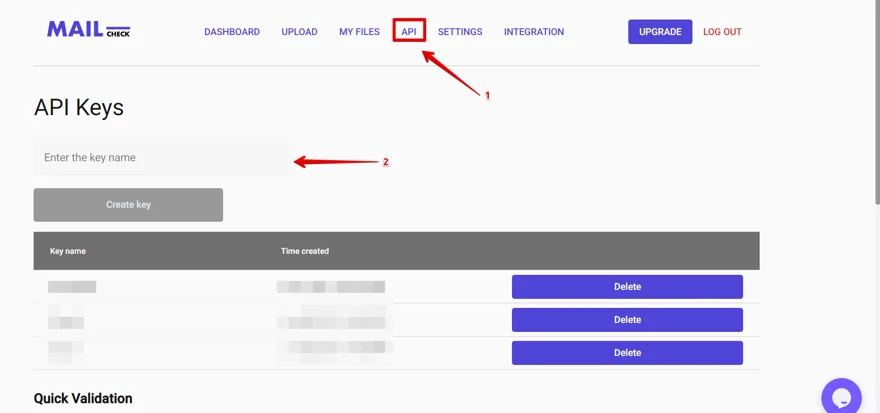Delete the second API key row
This screenshot has height=413, width=880.
tap(627, 320)
